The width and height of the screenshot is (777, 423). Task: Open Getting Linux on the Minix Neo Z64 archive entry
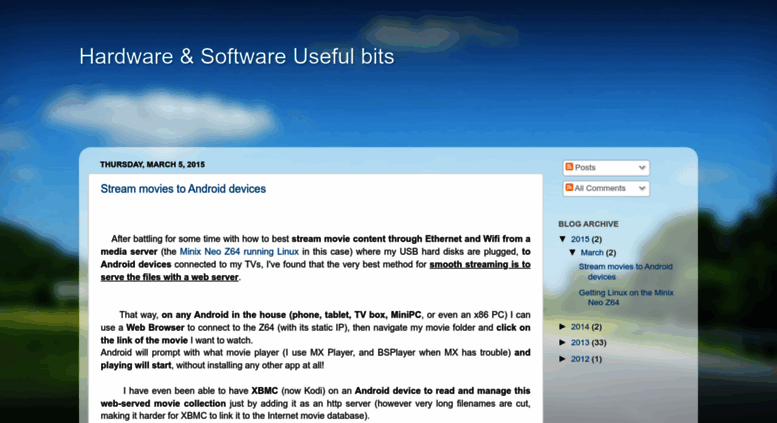tap(626, 297)
